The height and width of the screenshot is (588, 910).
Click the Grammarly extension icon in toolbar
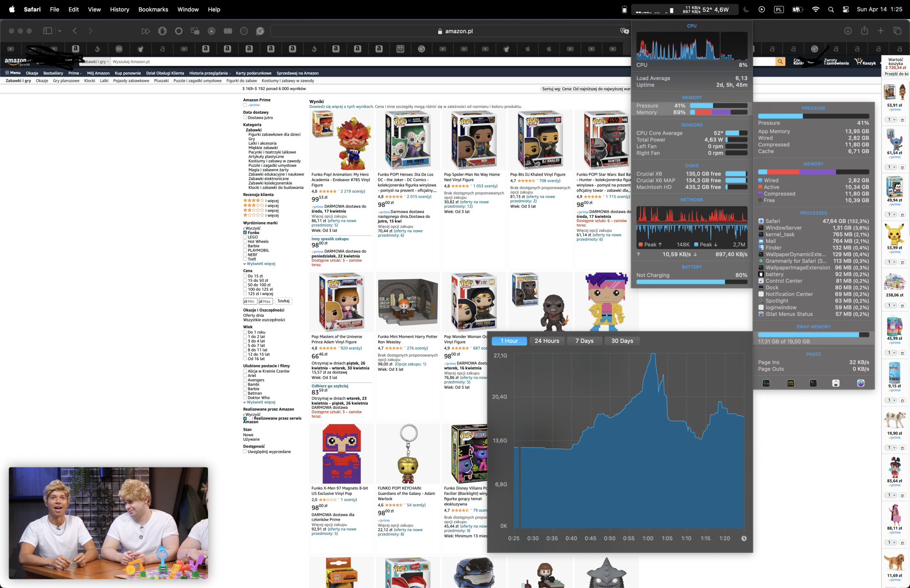coord(260,31)
